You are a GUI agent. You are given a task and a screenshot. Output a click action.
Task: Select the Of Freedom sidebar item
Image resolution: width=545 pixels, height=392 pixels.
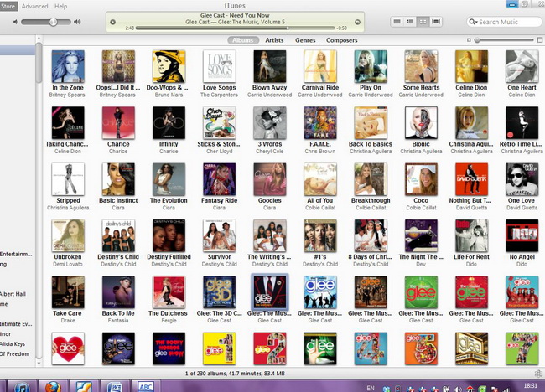pyautogui.click(x=14, y=354)
